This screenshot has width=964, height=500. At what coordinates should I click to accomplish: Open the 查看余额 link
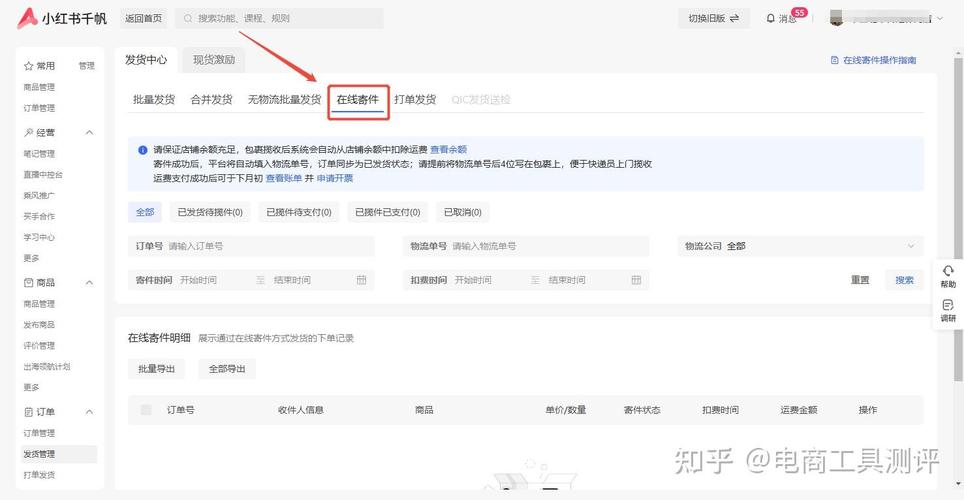point(448,150)
